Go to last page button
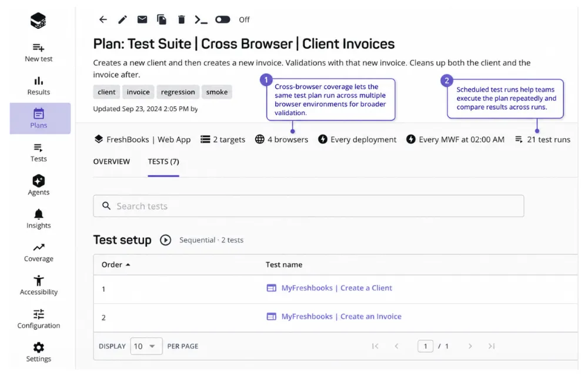The width and height of the screenshot is (588, 376). (x=492, y=346)
